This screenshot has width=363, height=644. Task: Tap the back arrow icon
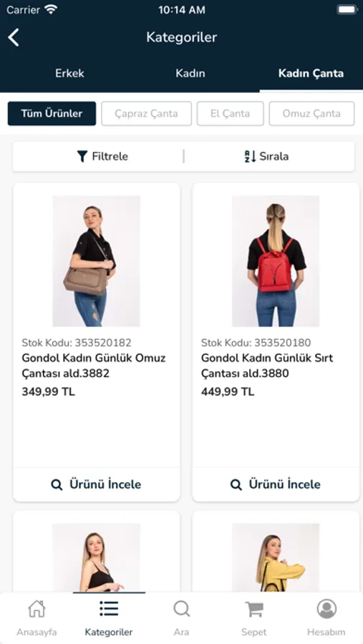tap(14, 37)
